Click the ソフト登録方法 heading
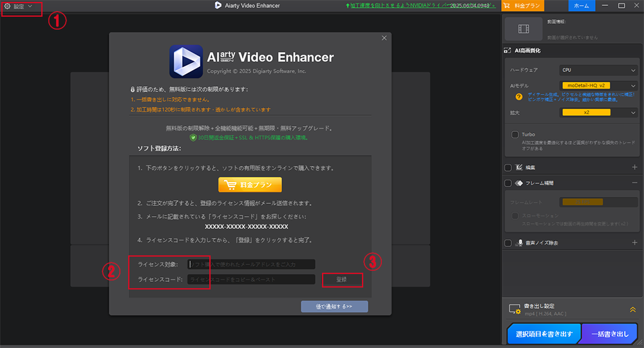Screen dimensions: 644x348 [x=159, y=148]
